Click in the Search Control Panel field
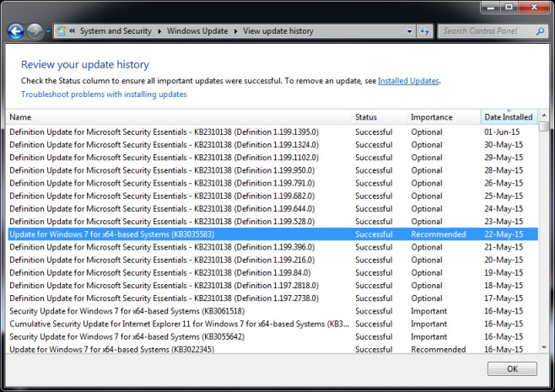 click(485, 31)
